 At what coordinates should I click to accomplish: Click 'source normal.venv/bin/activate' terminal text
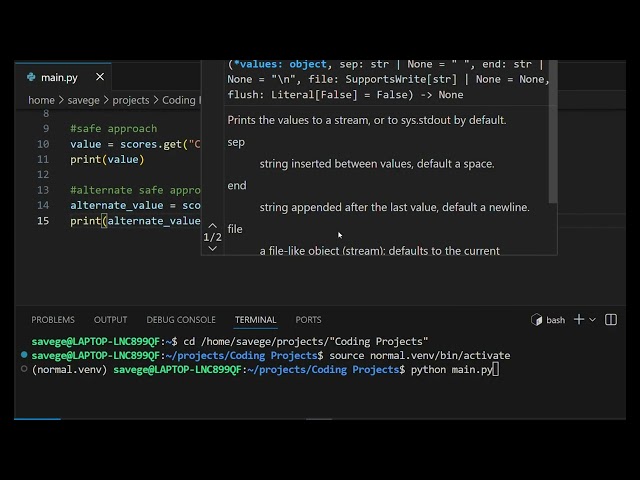[420, 356]
